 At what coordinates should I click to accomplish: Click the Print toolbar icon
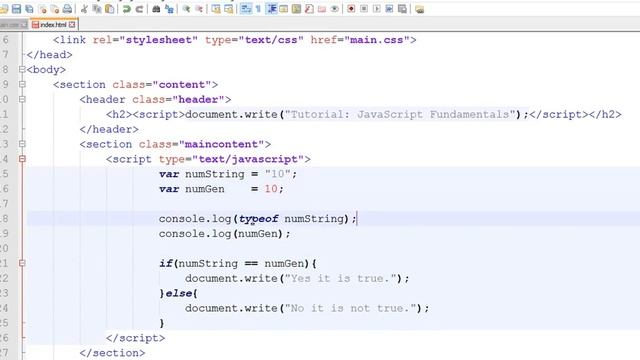[x=67, y=9]
